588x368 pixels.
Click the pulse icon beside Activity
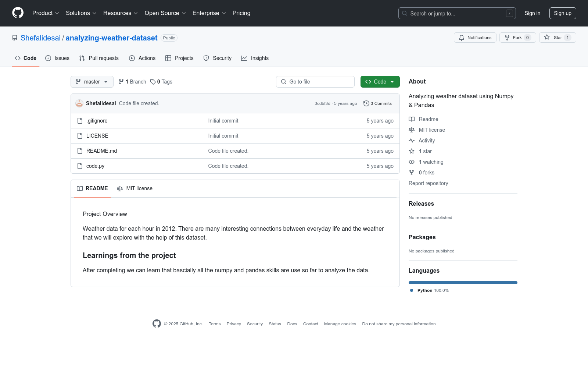(412, 141)
